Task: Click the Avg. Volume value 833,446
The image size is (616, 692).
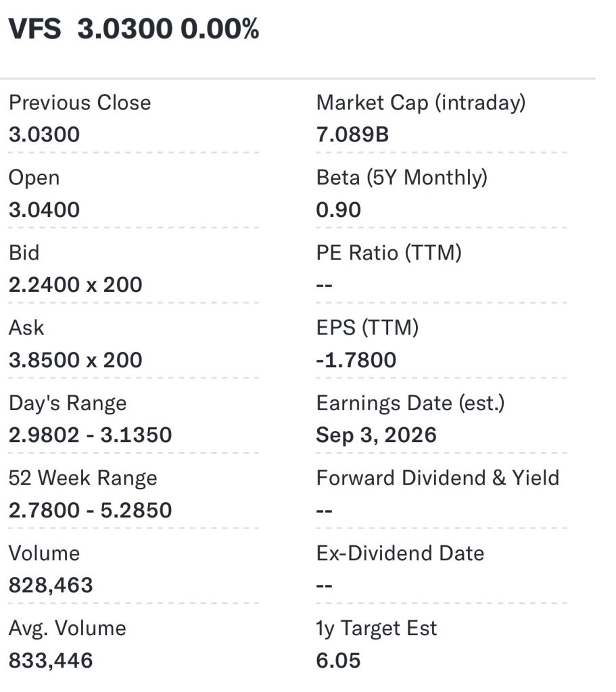Action: click(x=51, y=661)
